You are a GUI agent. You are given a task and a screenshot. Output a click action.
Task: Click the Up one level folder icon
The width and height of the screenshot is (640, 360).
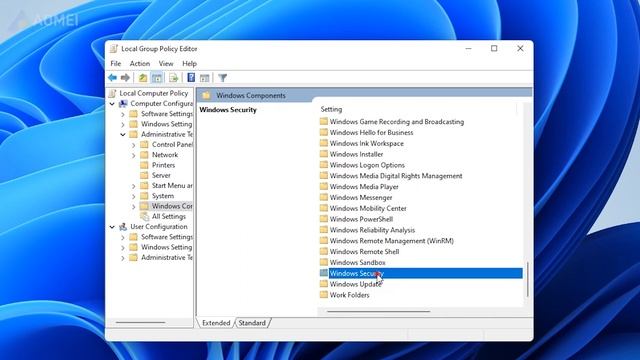click(143, 78)
